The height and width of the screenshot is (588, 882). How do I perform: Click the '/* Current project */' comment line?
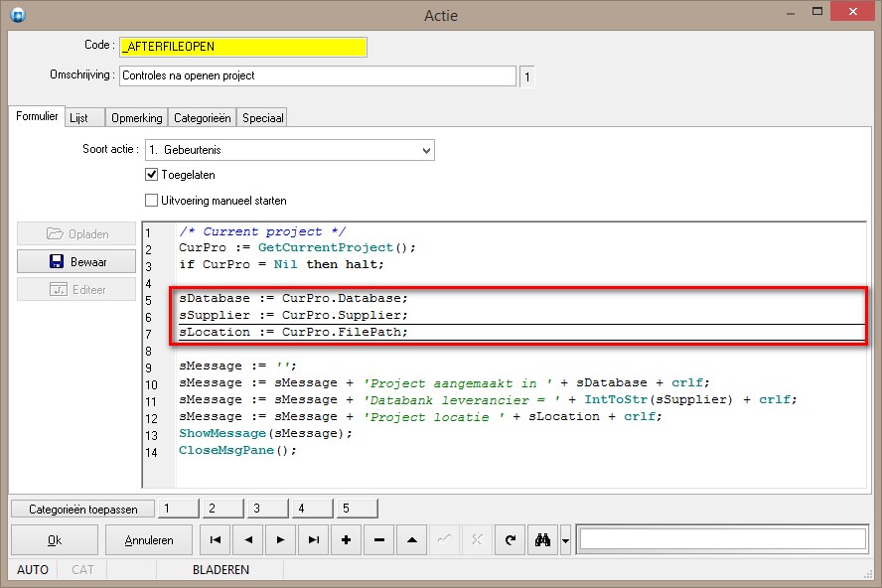(262, 231)
